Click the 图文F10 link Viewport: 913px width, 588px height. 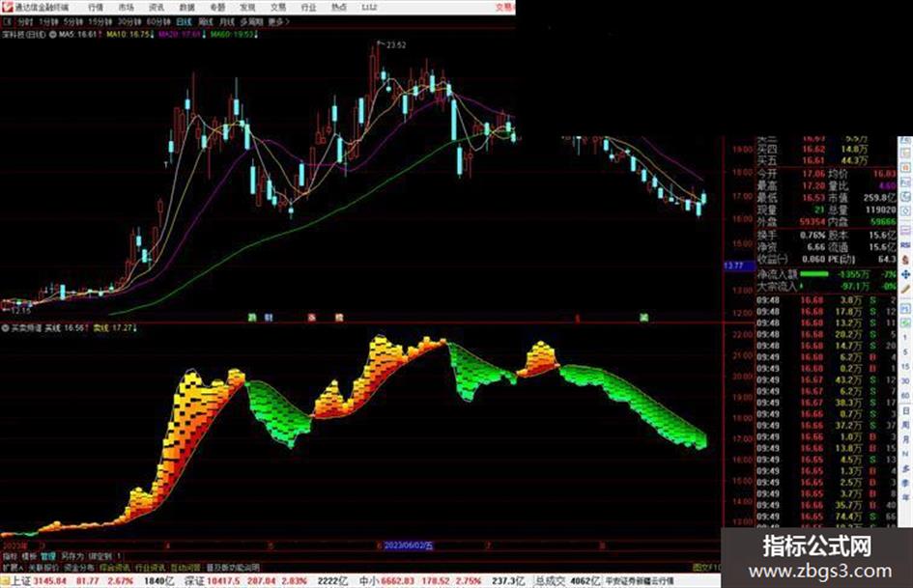(706, 567)
